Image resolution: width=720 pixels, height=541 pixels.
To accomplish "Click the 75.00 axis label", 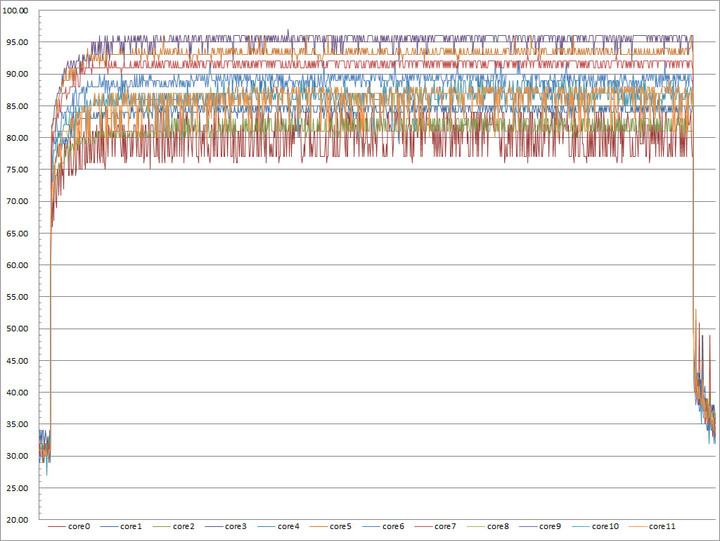I will tap(17, 169).
